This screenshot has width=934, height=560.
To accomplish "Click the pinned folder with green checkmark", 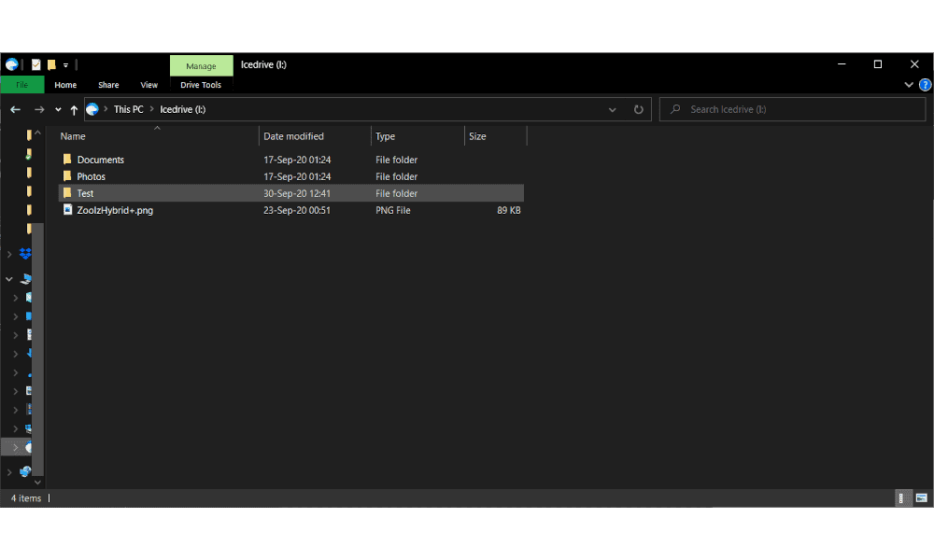I will coord(28,154).
